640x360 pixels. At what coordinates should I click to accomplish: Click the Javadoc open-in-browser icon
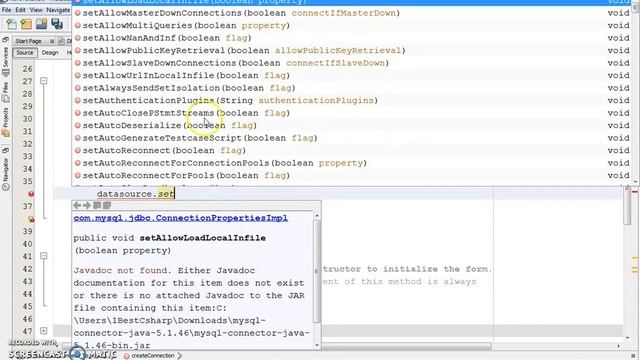coord(97,205)
